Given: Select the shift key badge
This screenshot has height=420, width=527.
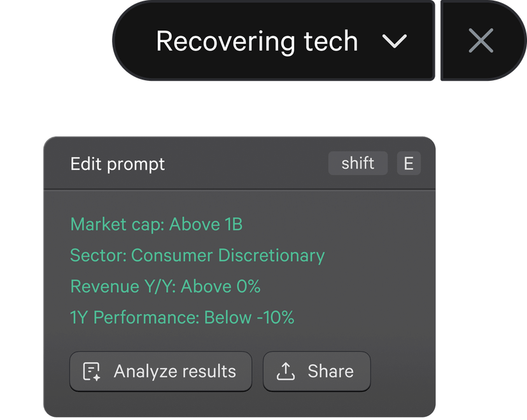Looking at the screenshot, I should click(358, 164).
